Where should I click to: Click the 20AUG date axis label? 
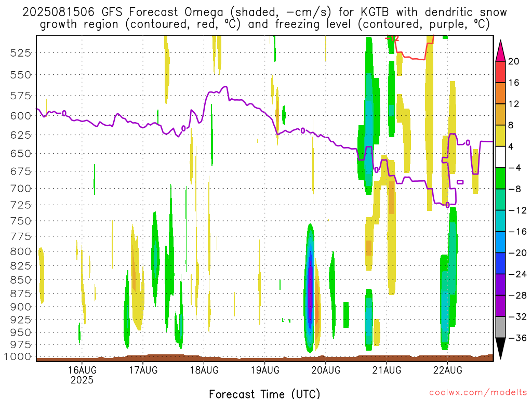tap(326, 370)
